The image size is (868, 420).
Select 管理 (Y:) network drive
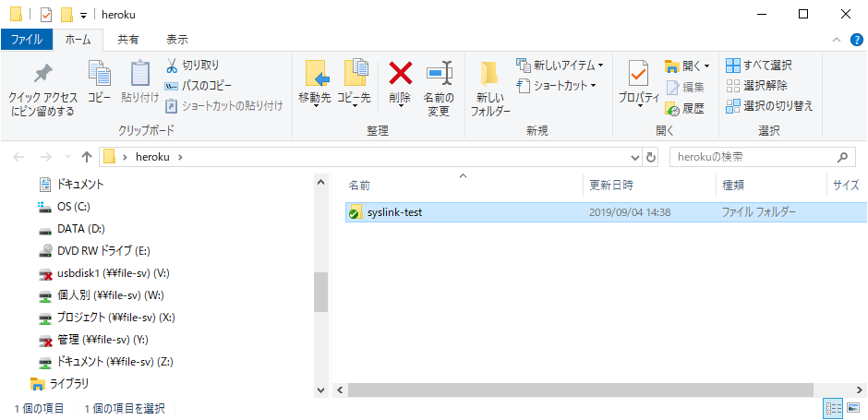point(93,340)
